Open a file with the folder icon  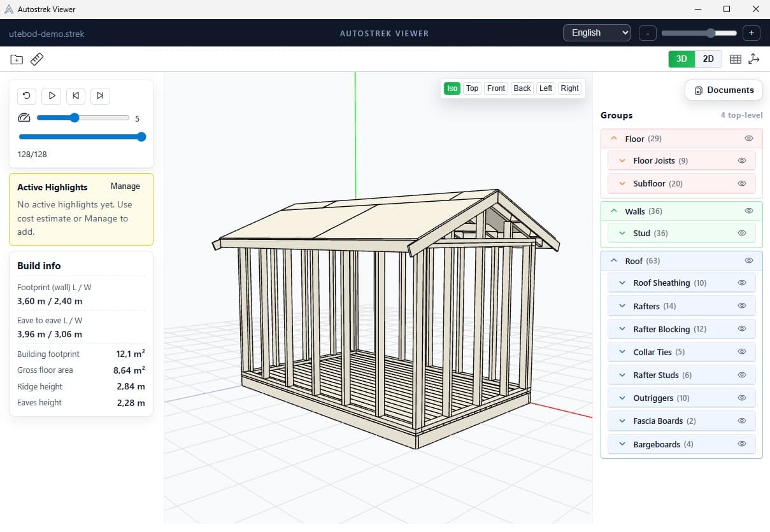tap(16, 59)
